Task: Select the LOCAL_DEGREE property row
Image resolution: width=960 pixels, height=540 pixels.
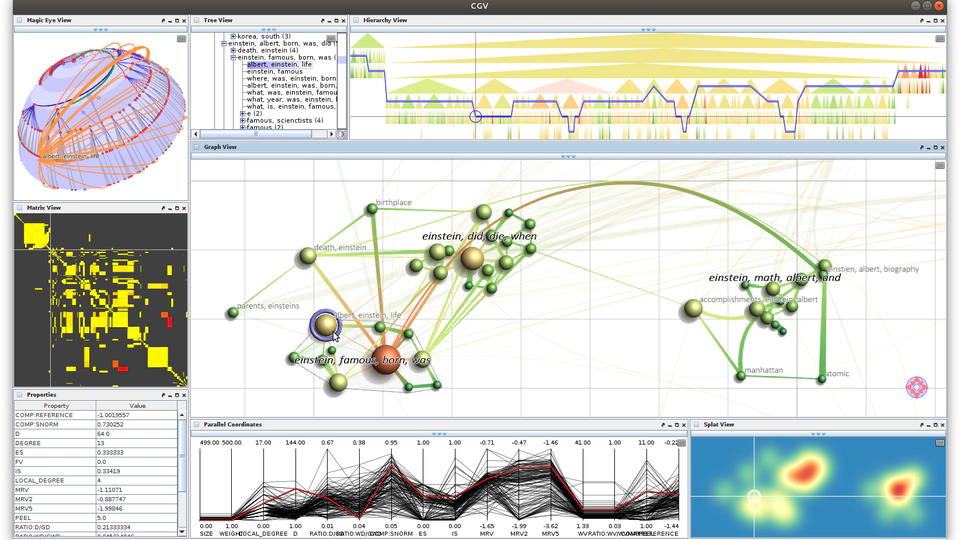Action: pyautogui.click(x=96, y=481)
